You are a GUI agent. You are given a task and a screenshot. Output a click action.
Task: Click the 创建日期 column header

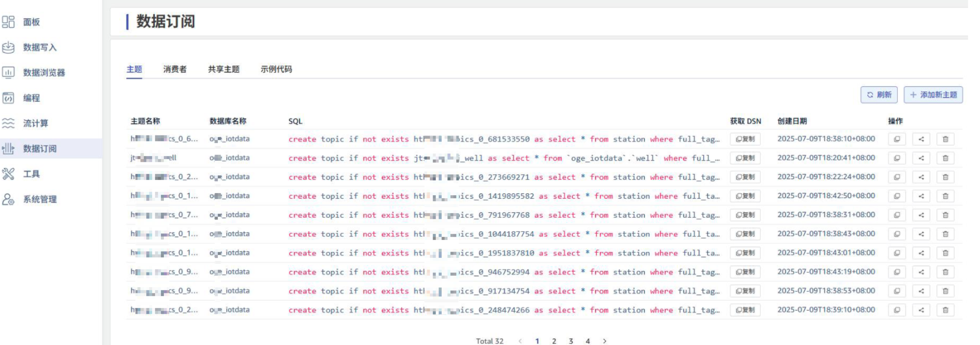pyautogui.click(x=792, y=121)
